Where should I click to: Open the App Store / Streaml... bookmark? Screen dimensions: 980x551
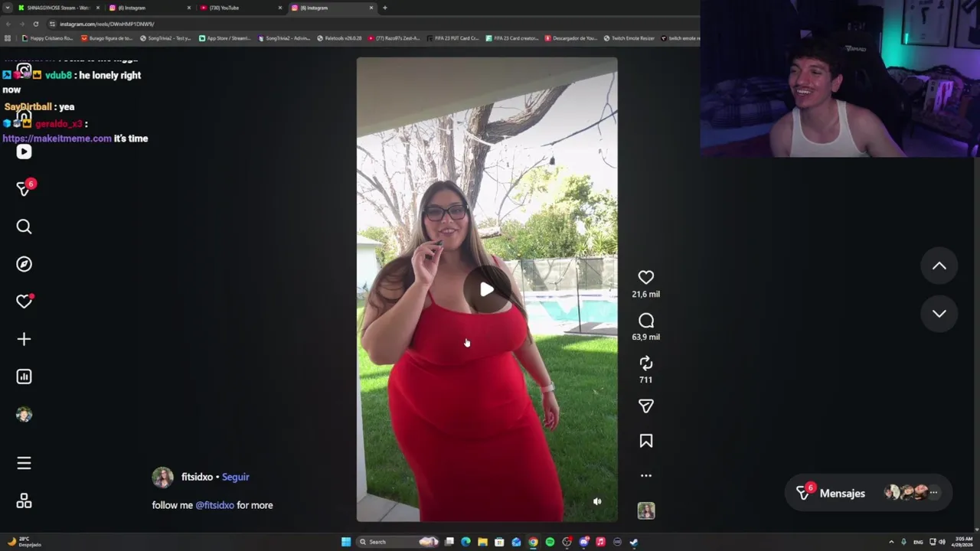225,38
